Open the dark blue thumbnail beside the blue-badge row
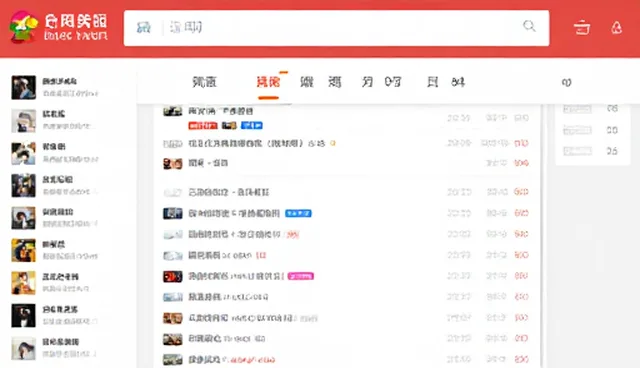This screenshot has height=368, width=640. [173, 213]
